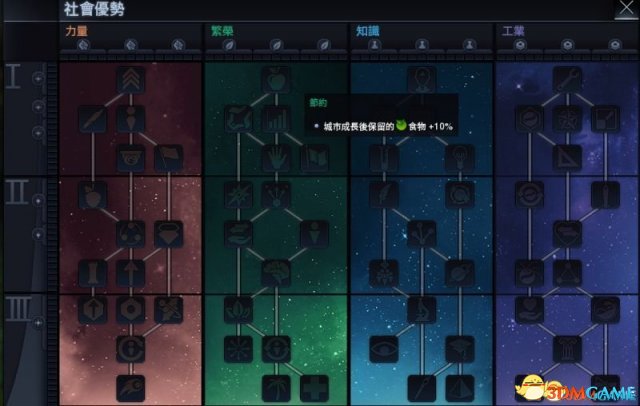Choose the hexagon nut perk in 力量

tap(131, 310)
